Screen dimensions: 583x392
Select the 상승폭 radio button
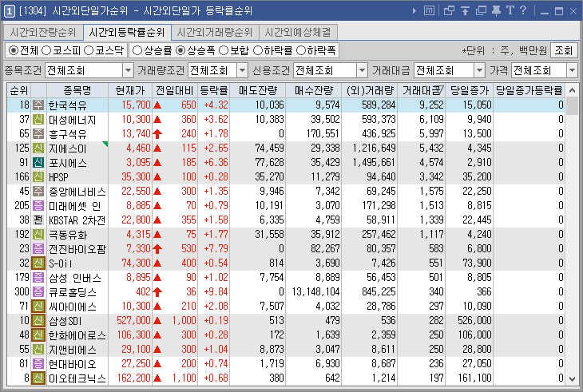[180, 50]
